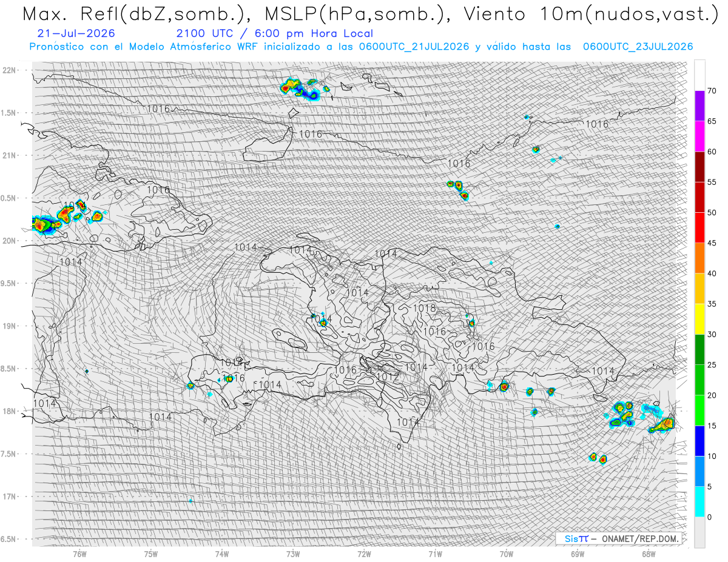Click the "70W" longitude axis label

click(x=507, y=554)
